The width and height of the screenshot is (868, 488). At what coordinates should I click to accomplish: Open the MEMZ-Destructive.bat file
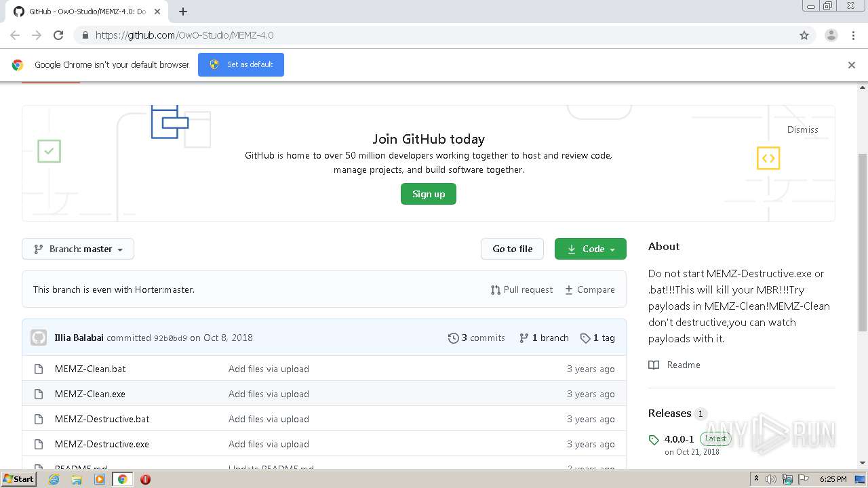(102, 419)
